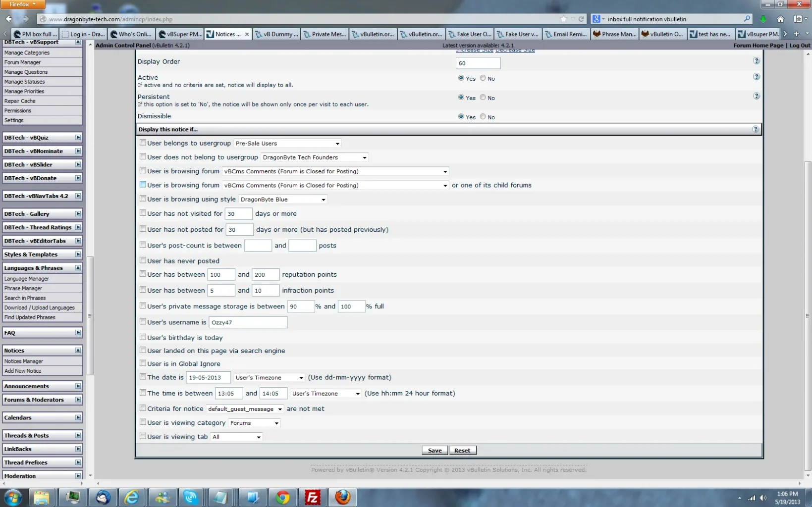
Task: Open FileZilla from taskbar
Action: (x=312, y=497)
